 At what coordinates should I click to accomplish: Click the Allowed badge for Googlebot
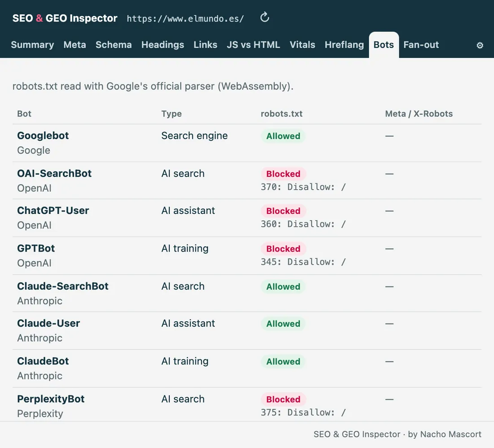(283, 136)
